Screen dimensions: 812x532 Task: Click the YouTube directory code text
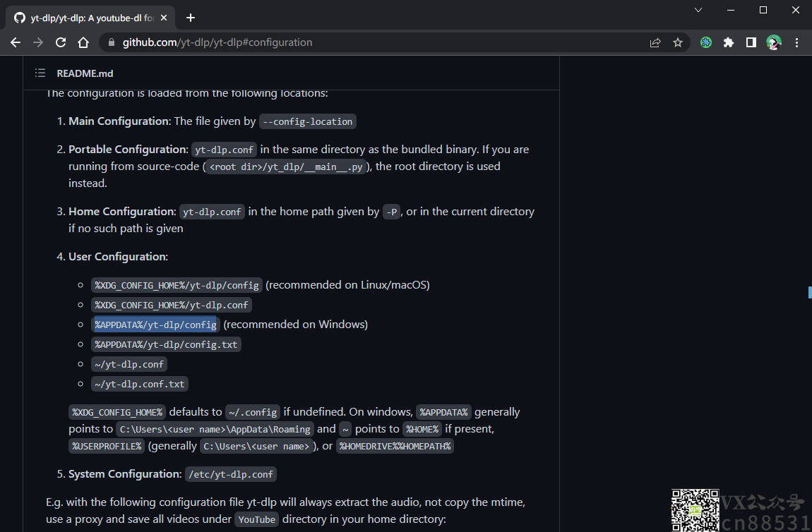(256, 519)
